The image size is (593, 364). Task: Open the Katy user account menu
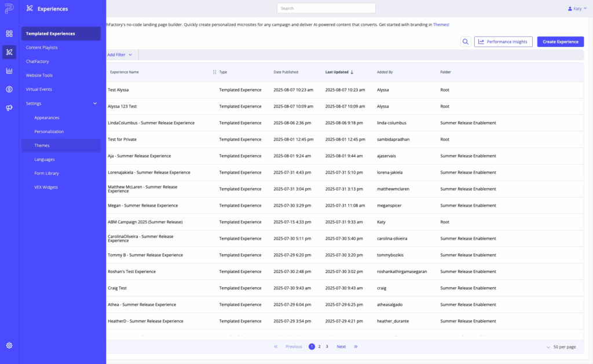point(577,8)
